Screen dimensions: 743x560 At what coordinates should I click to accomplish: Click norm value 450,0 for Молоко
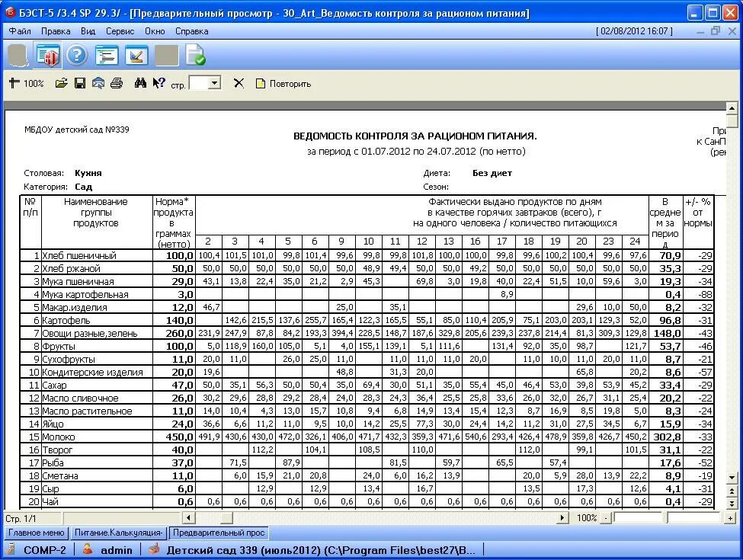(x=180, y=437)
